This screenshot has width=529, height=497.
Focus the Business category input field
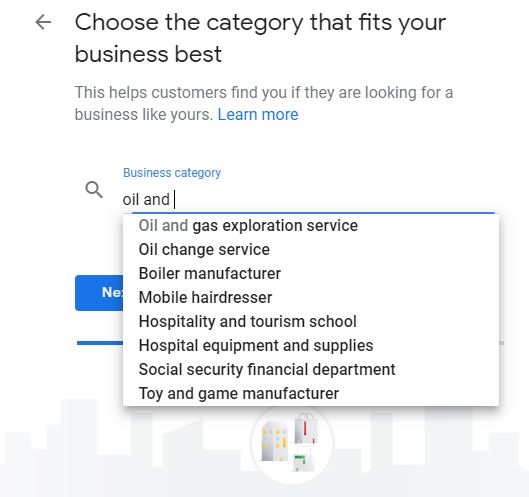point(309,199)
